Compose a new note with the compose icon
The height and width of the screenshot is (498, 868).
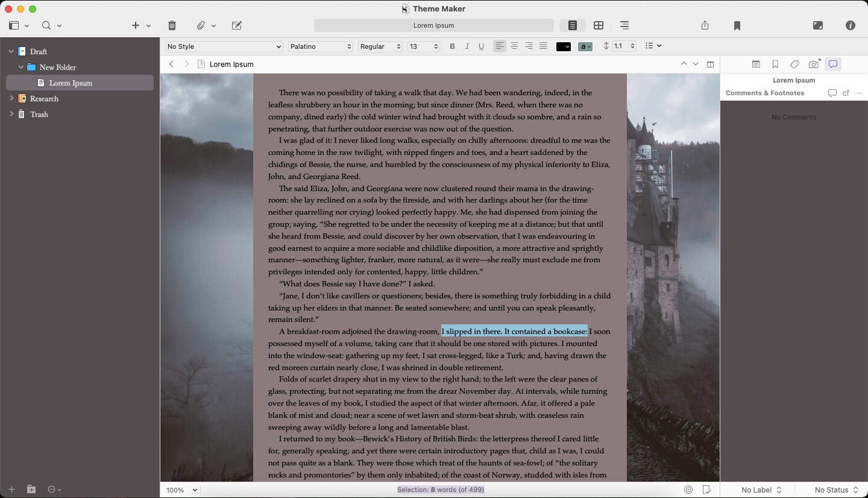[236, 25]
